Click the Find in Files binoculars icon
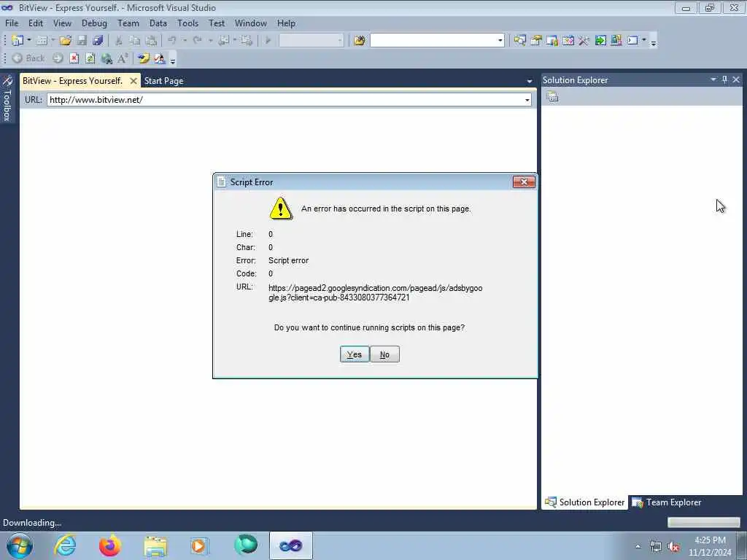This screenshot has height=560, width=747. pyautogui.click(x=359, y=41)
